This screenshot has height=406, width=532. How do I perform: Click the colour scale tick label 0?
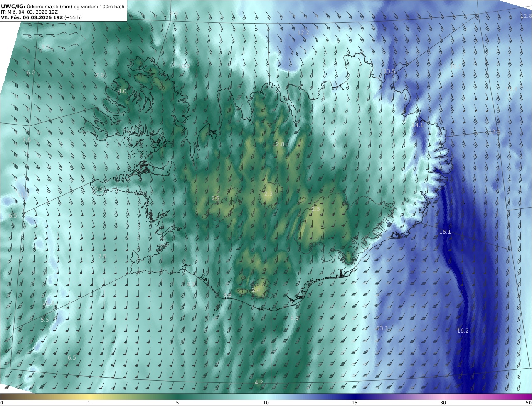[x=2, y=403]
